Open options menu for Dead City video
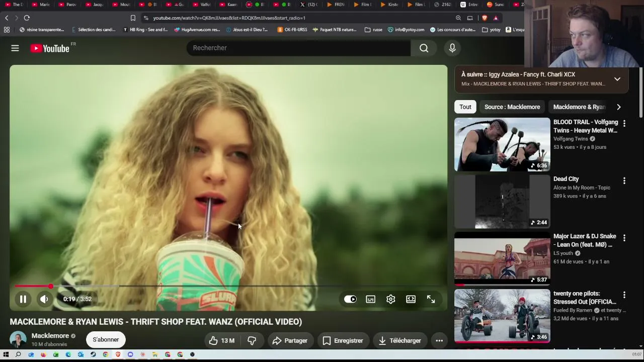 pyautogui.click(x=624, y=180)
